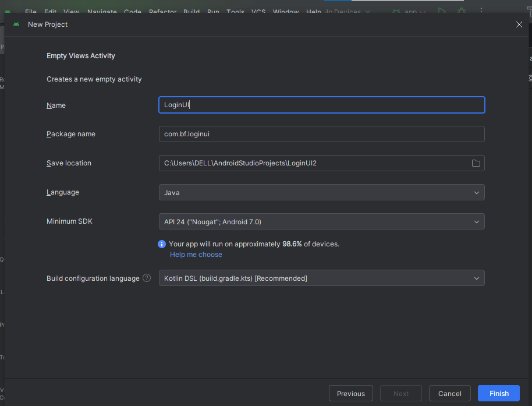The image size is (532, 406).
Task: Click the Save location path field
Action: click(x=313, y=163)
